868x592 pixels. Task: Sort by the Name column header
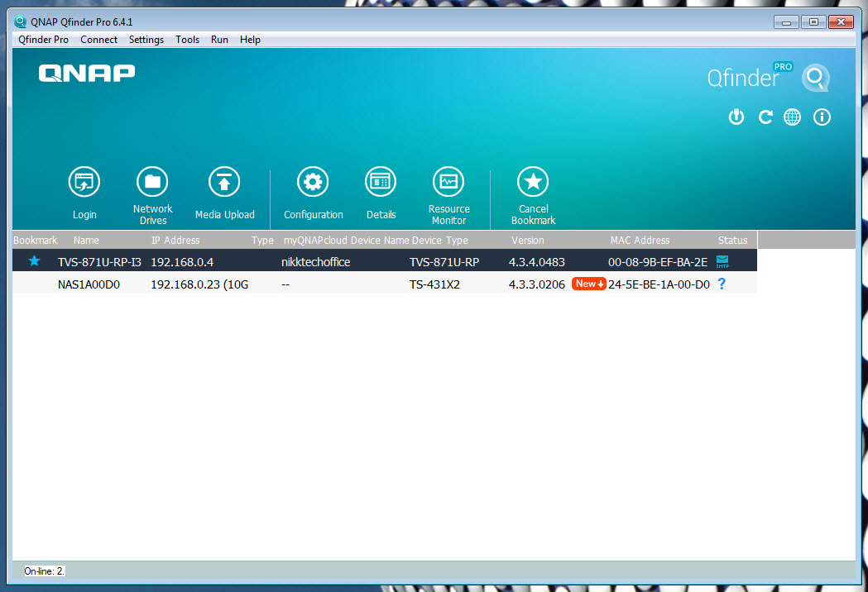pos(86,240)
